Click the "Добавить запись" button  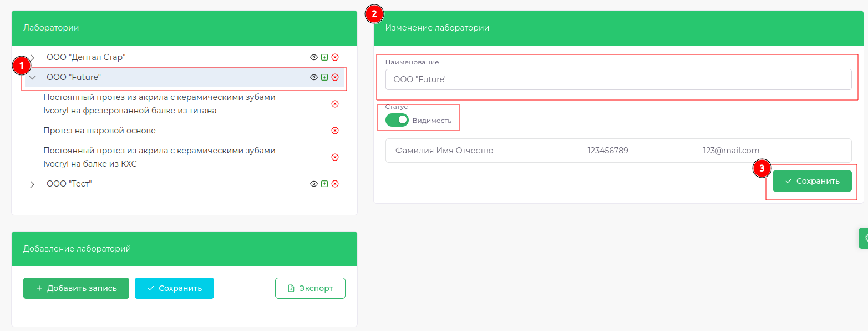(x=76, y=288)
